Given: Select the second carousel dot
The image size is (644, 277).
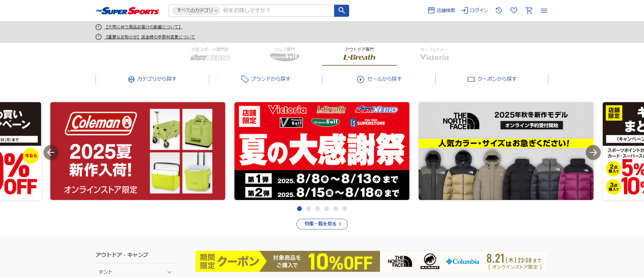Looking at the screenshot, I should (x=309, y=209).
